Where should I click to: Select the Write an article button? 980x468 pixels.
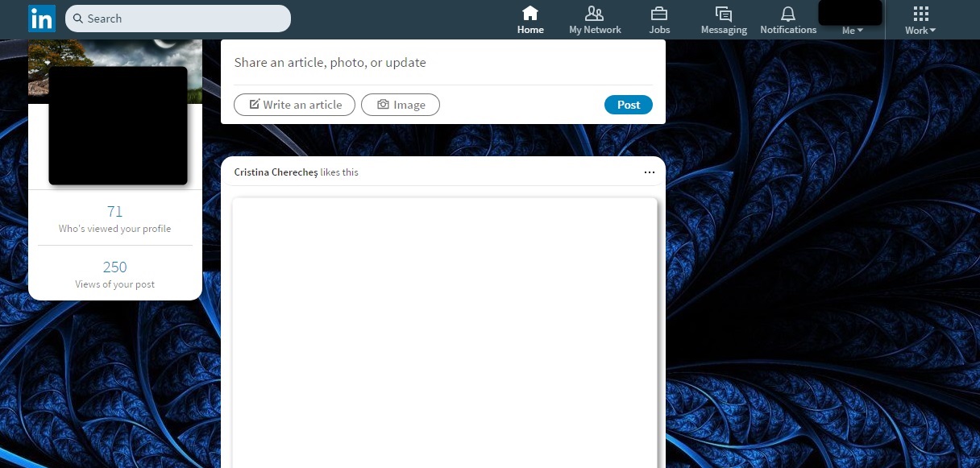pos(294,104)
